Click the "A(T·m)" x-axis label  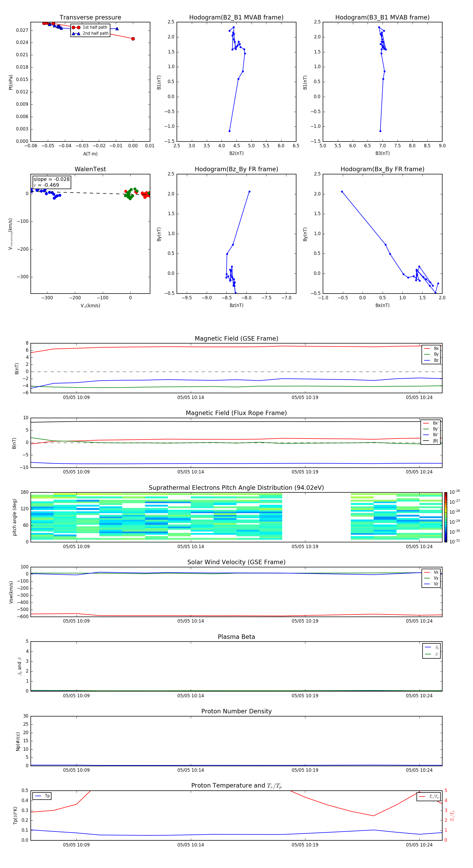(x=90, y=154)
